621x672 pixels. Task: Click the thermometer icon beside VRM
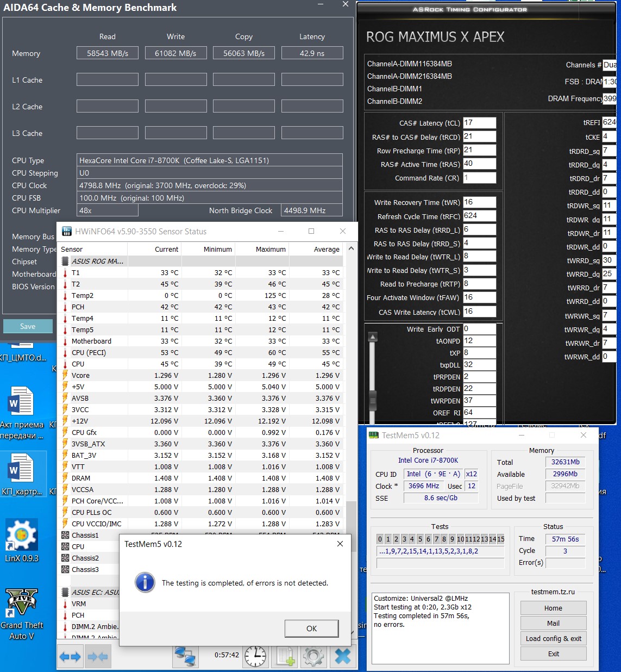coord(65,603)
